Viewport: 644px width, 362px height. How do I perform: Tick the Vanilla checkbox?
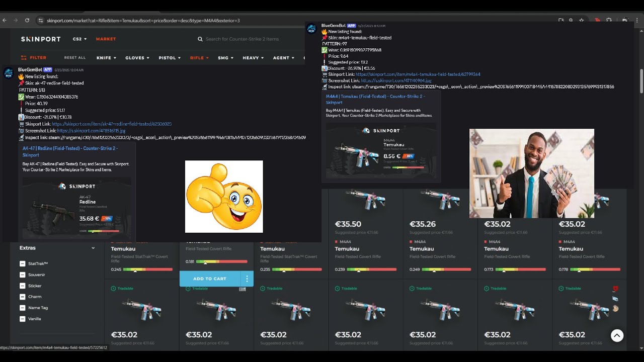tap(23, 319)
